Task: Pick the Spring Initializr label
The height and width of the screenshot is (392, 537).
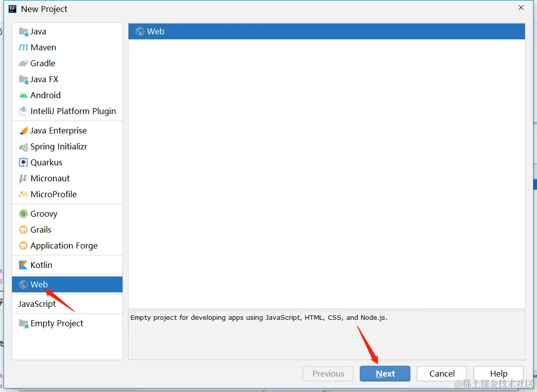Action: [x=59, y=146]
